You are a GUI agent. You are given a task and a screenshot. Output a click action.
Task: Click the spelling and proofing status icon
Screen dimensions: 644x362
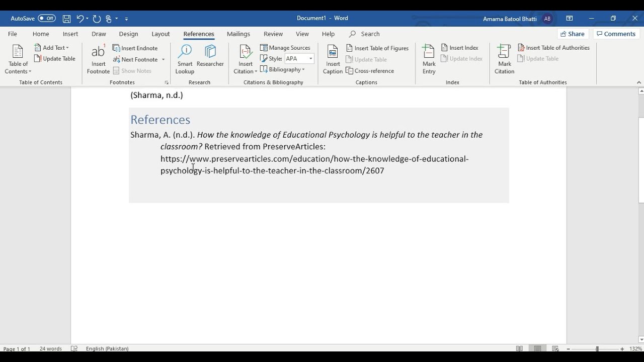tap(74, 349)
